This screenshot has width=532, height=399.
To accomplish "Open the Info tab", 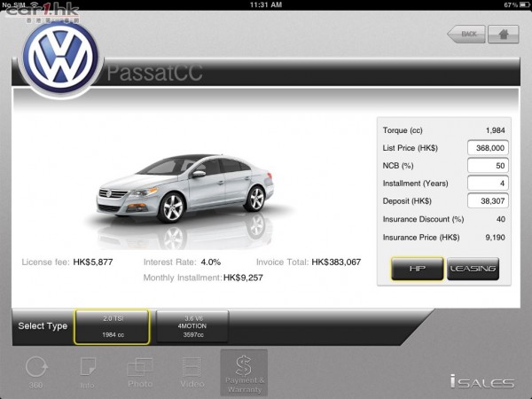I will coord(88,372).
